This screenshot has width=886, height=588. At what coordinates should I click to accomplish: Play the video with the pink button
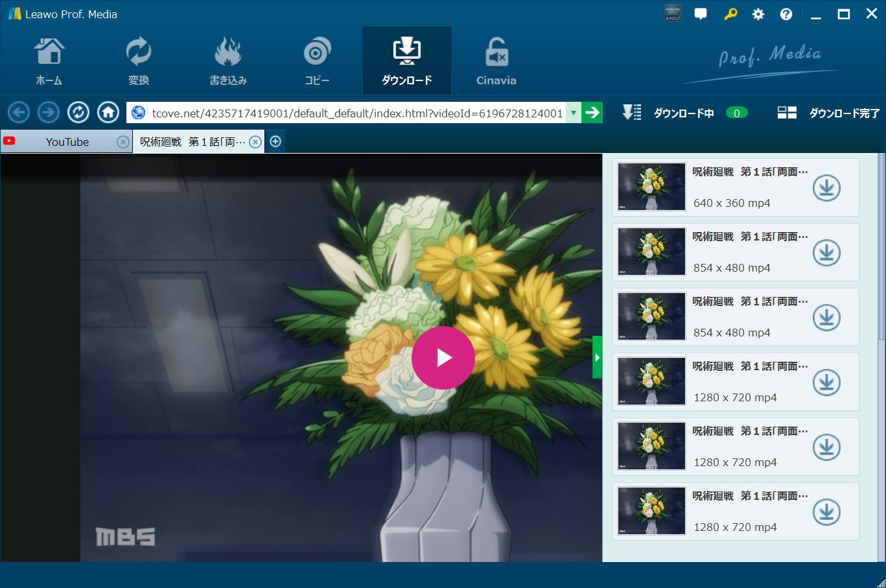click(x=443, y=358)
